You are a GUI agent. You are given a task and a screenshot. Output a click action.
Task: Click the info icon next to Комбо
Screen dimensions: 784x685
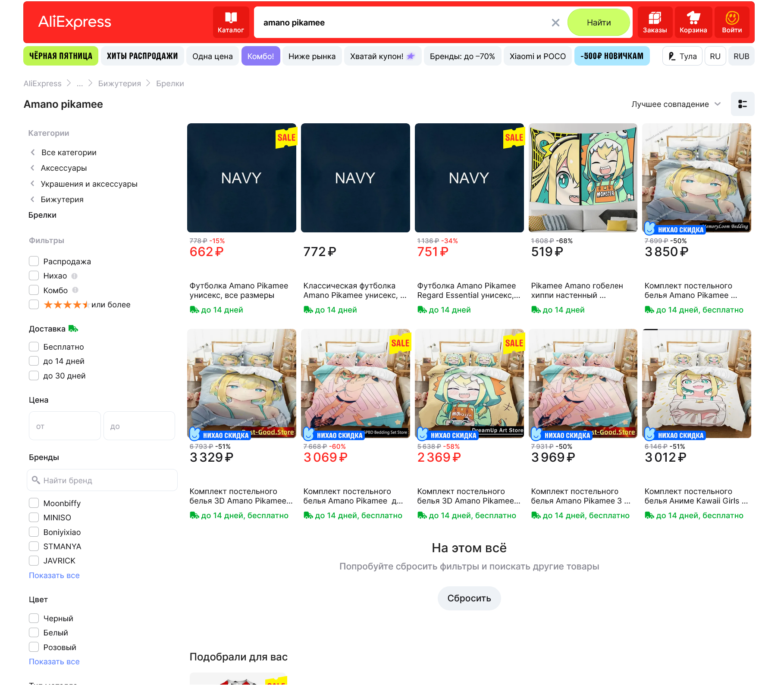[75, 290]
